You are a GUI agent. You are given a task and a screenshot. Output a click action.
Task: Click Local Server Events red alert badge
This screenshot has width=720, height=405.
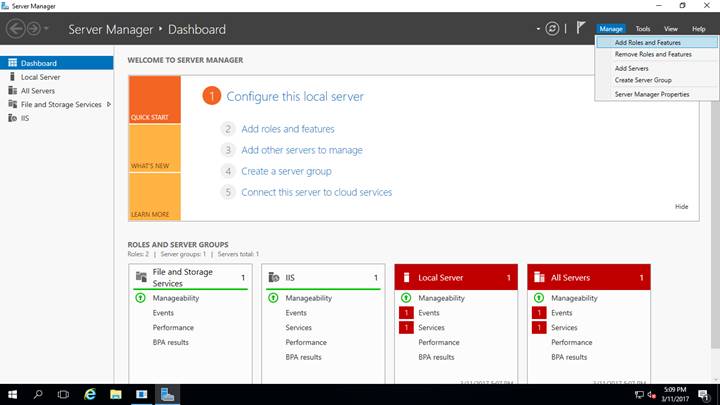tap(406, 313)
